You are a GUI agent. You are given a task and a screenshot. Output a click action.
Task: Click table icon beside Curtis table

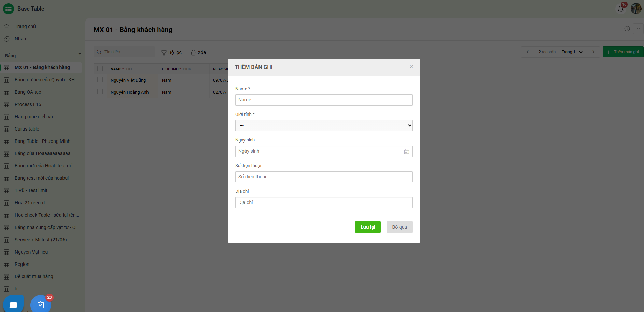tap(6, 129)
